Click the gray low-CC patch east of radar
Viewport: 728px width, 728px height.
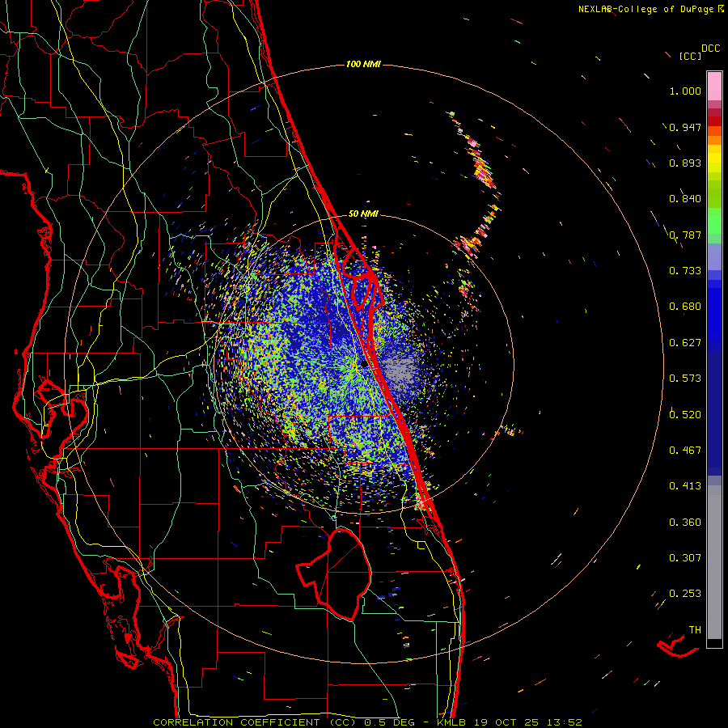[x=400, y=371]
